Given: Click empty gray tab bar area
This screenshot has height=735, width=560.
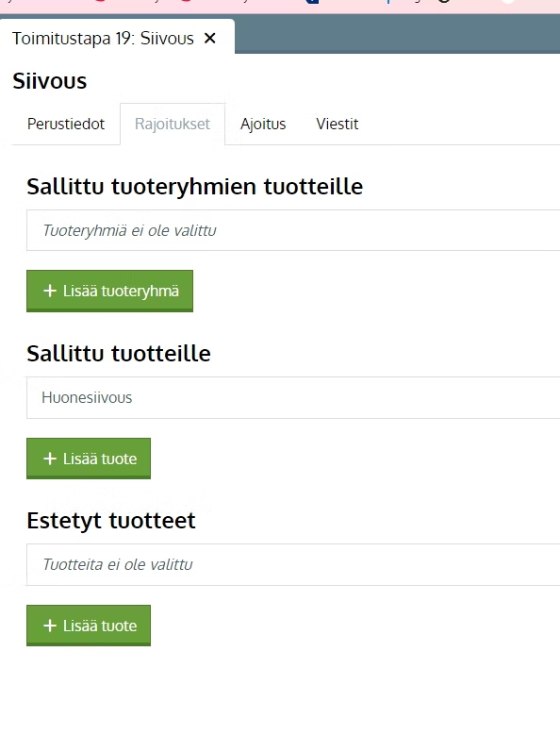Looking at the screenshot, I should click(397, 34).
